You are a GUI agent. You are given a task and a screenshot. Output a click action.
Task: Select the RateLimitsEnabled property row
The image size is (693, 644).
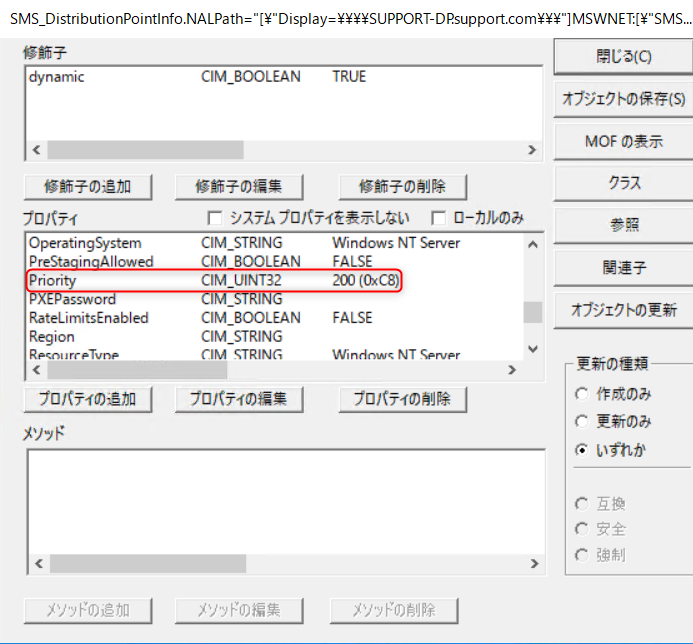[x=275, y=318]
